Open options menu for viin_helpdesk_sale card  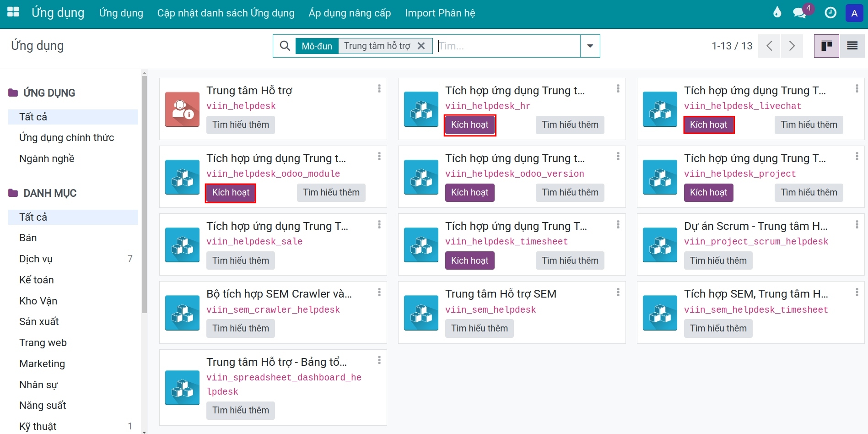click(x=379, y=224)
